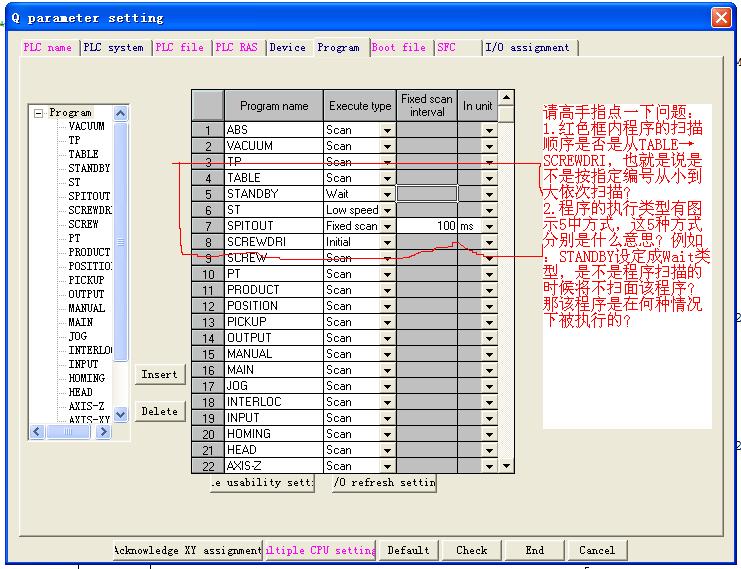This screenshot has width=741, height=569.
Task: Select HOMING in the program tree
Action: click(x=86, y=379)
